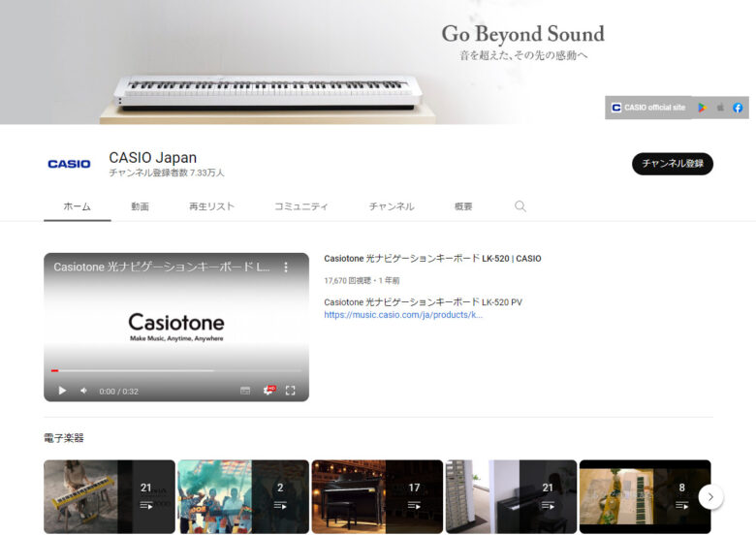
Task: Click the Casiotone LK-520 PV description text
Action: pos(423,302)
